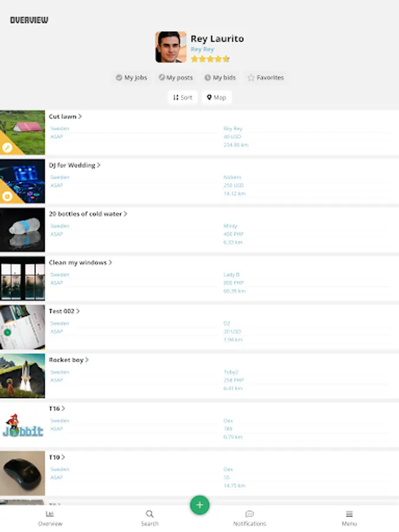View the Cut lawn thumbnail
This screenshot has width=399, height=532.
pyautogui.click(x=22, y=132)
